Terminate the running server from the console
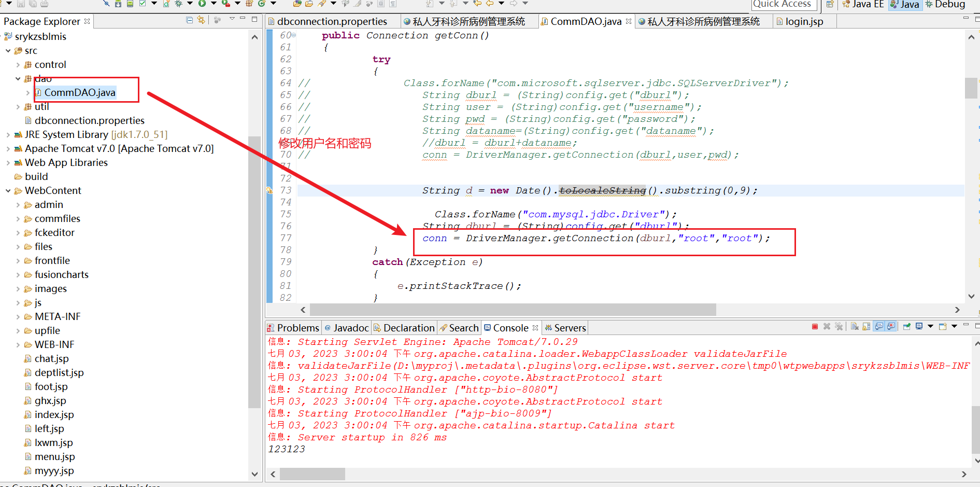 [815, 327]
